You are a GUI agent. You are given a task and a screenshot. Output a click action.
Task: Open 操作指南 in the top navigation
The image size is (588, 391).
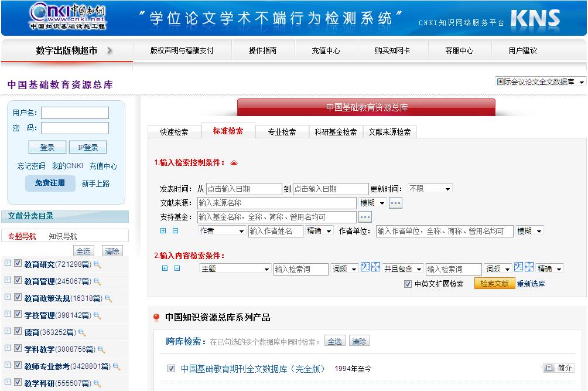(262, 51)
